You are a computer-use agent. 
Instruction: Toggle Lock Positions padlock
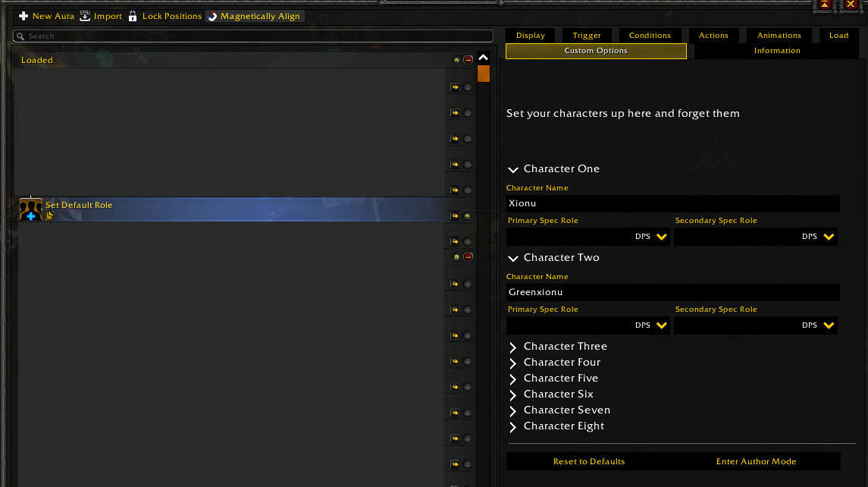133,16
